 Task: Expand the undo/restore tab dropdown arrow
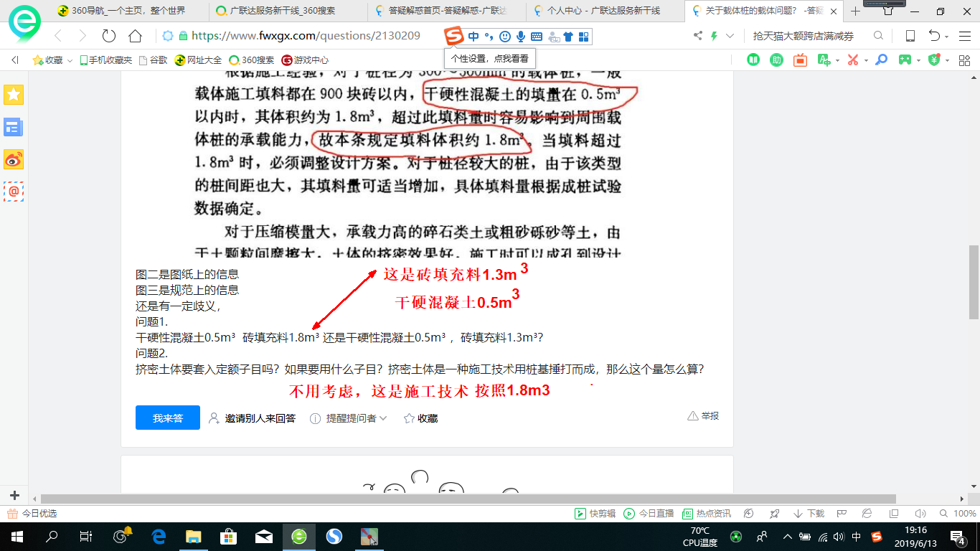pyautogui.click(x=947, y=37)
